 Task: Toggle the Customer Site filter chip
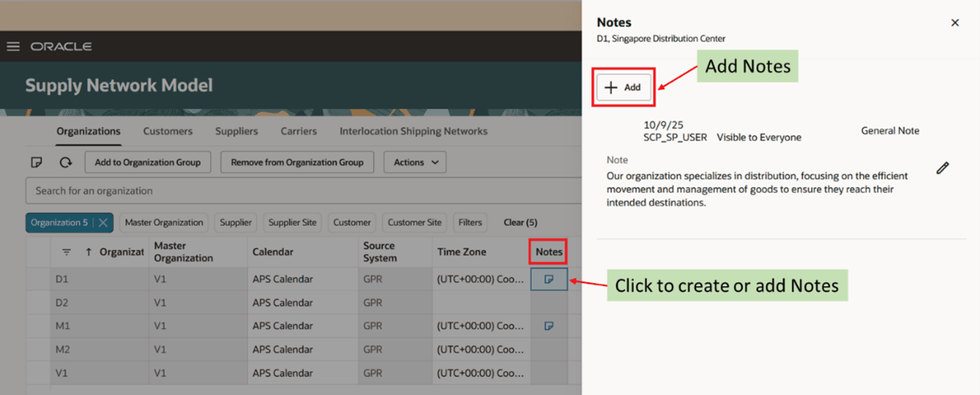pyautogui.click(x=415, y=223)
